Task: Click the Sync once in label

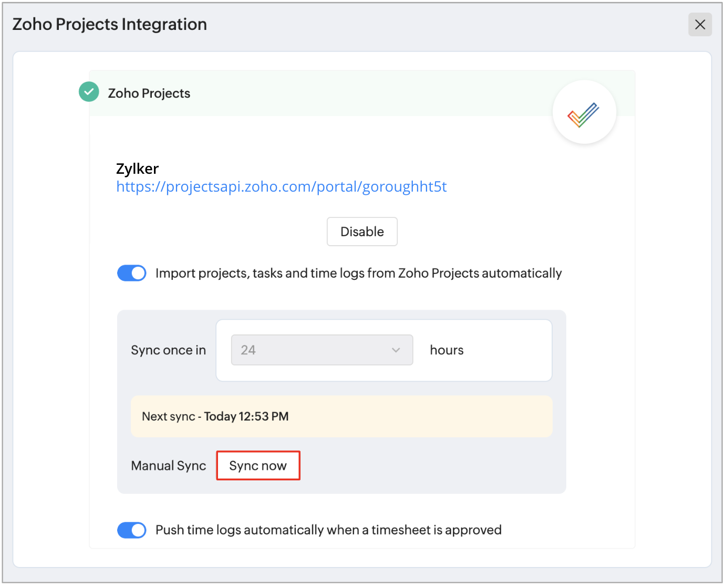Action: pos(169,350)
